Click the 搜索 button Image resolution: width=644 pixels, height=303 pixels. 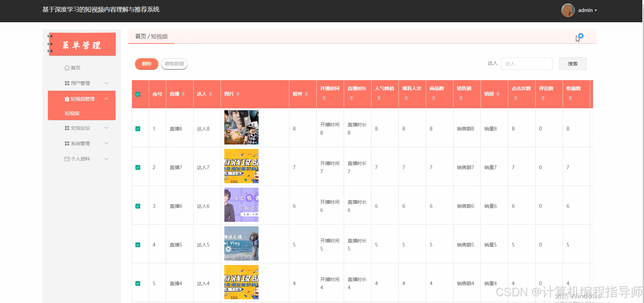[x=573, y=64]
